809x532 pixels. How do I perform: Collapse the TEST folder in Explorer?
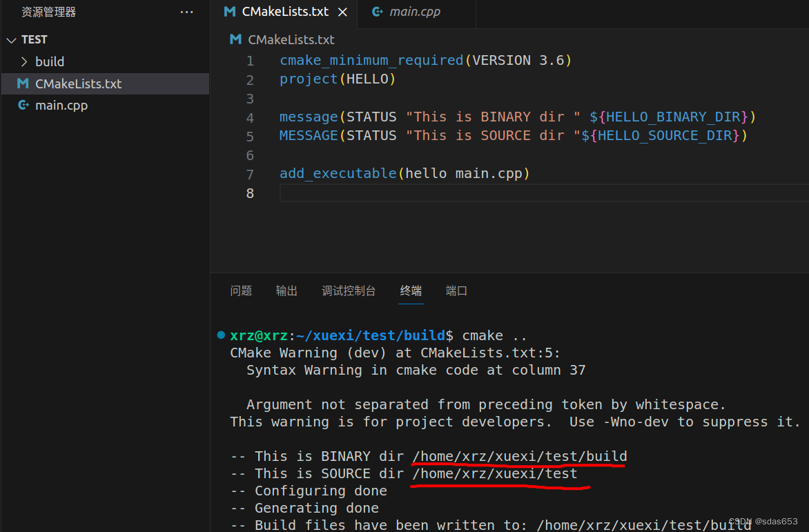pos(11,39)
